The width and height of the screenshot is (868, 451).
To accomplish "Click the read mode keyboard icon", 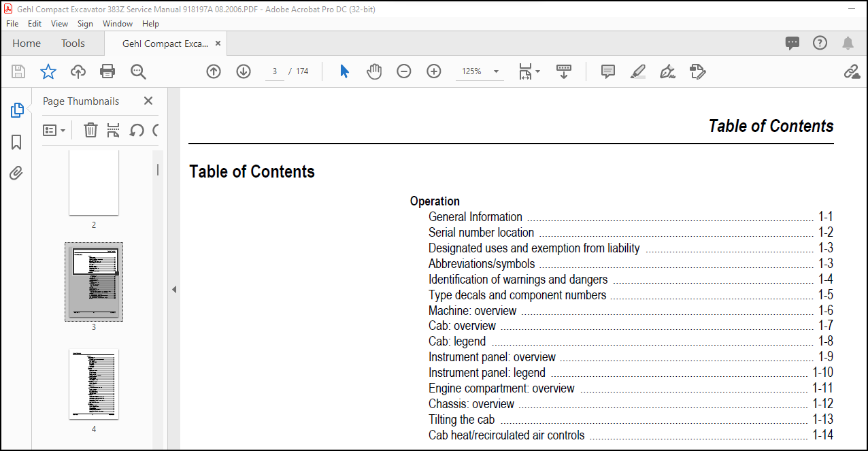I will coord(564,71).
